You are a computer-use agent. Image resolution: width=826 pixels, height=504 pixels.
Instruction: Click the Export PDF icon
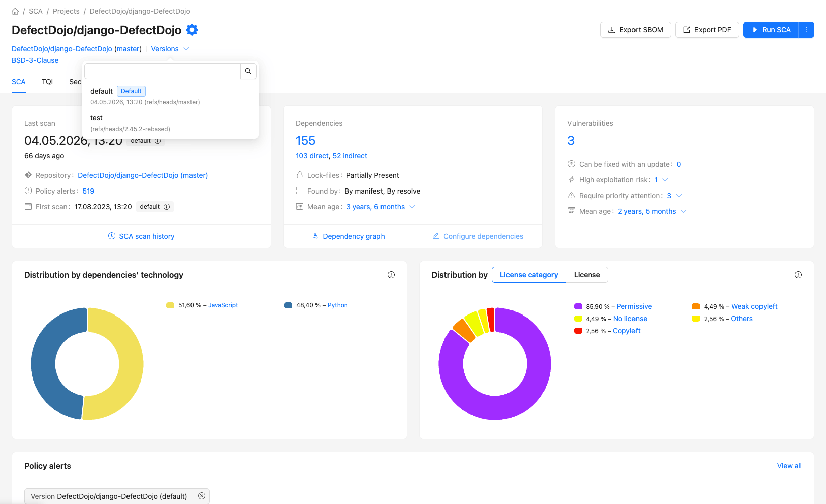[x=687, y=30]
